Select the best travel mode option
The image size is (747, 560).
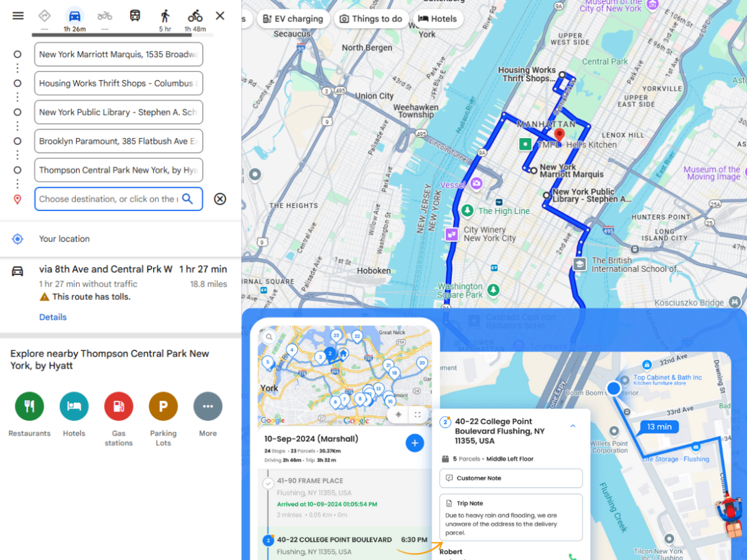click(44, 16)
